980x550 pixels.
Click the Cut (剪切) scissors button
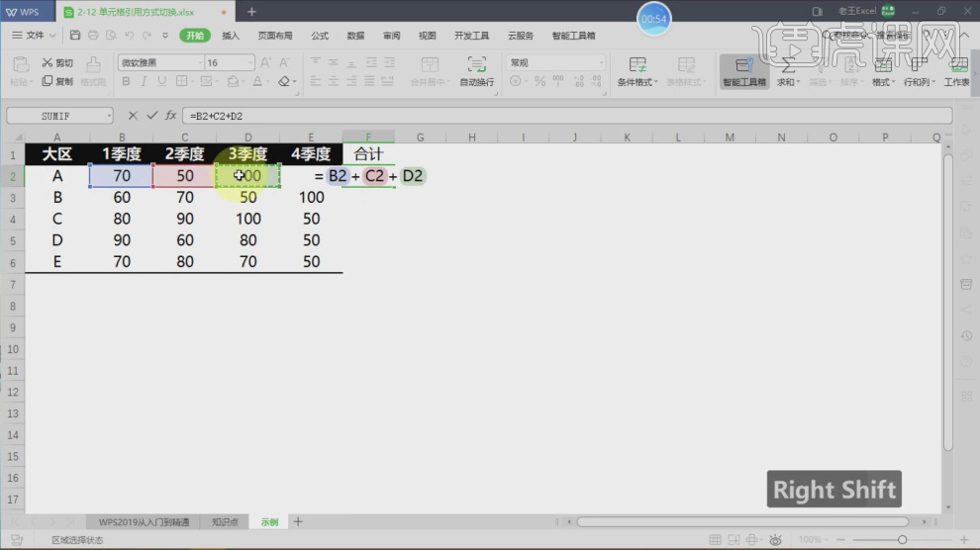click(x=57, y=63)
